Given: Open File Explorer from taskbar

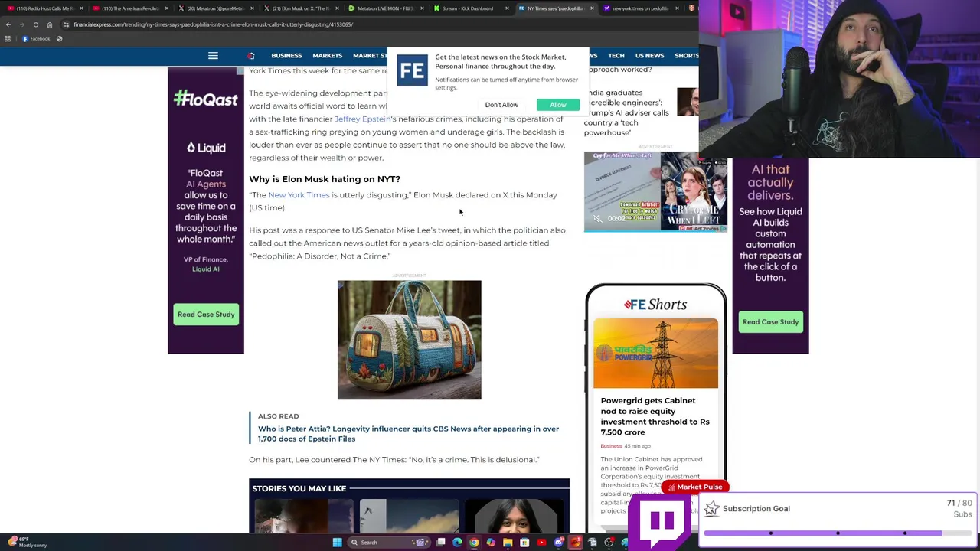Looking at the screenshot, I should pos(508,543).
